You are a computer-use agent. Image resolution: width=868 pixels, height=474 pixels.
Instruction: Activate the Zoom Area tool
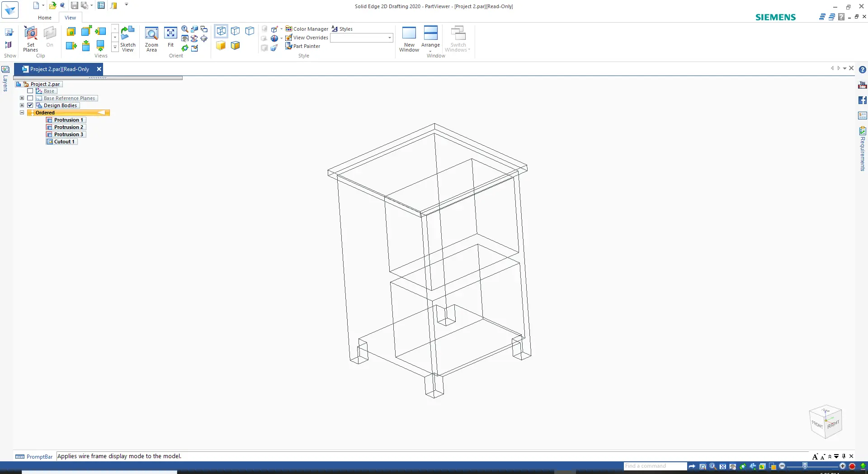pos(151,38)
